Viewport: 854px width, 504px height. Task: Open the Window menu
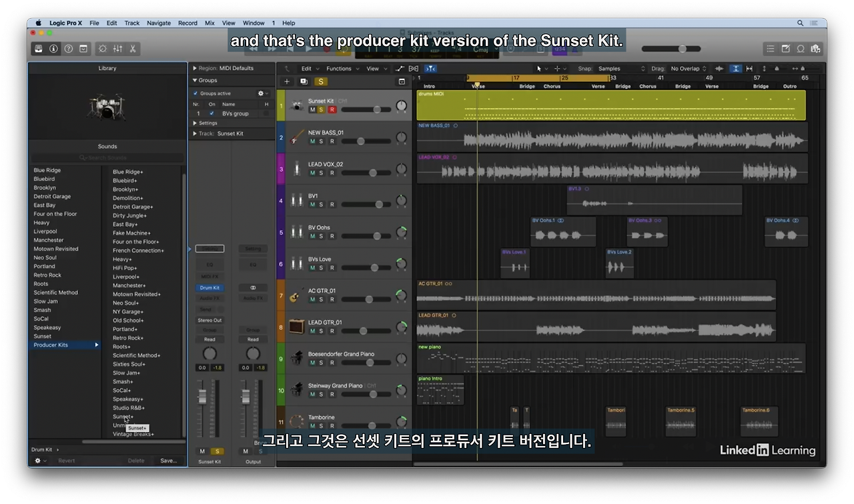coord(254,23)
